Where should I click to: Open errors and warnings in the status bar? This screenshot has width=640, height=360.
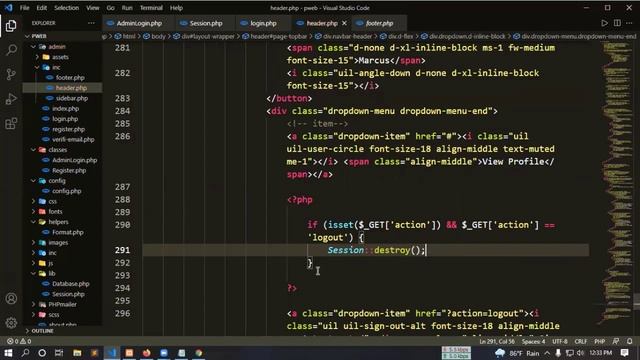19,341
